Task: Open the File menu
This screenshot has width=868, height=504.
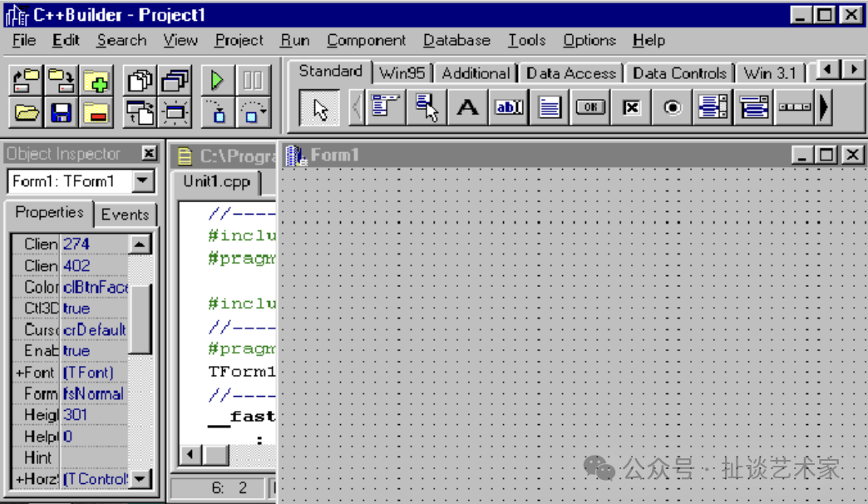Action: pyautogui.click(x=24, y=41)
